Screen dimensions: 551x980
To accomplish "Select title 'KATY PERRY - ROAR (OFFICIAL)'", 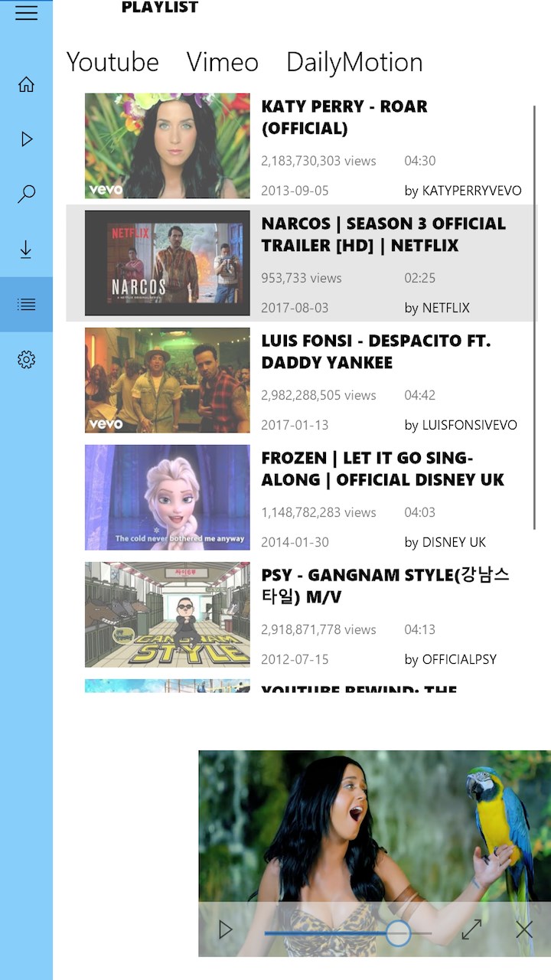I will pyautogui.click(x=344, y=117).
